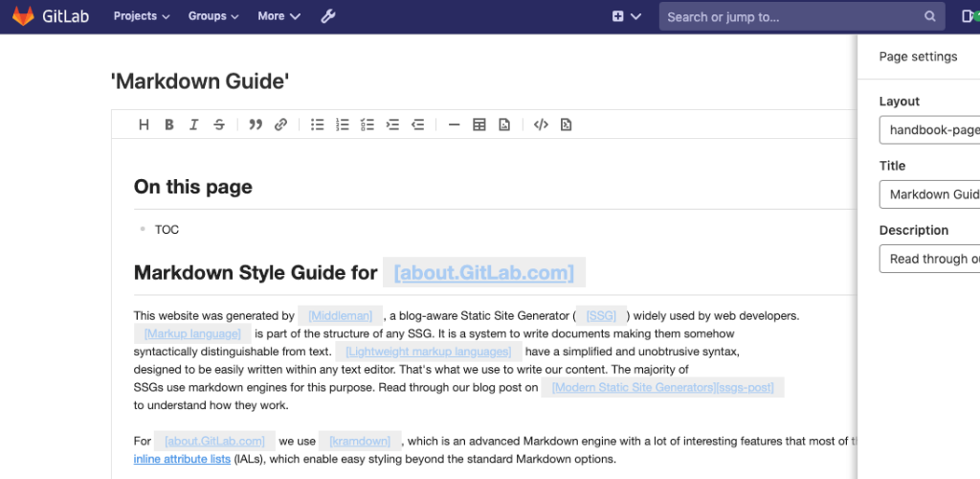This screenshot has height=479, width=980.
Task: Insert a table
Action: [x=479, y=125]
